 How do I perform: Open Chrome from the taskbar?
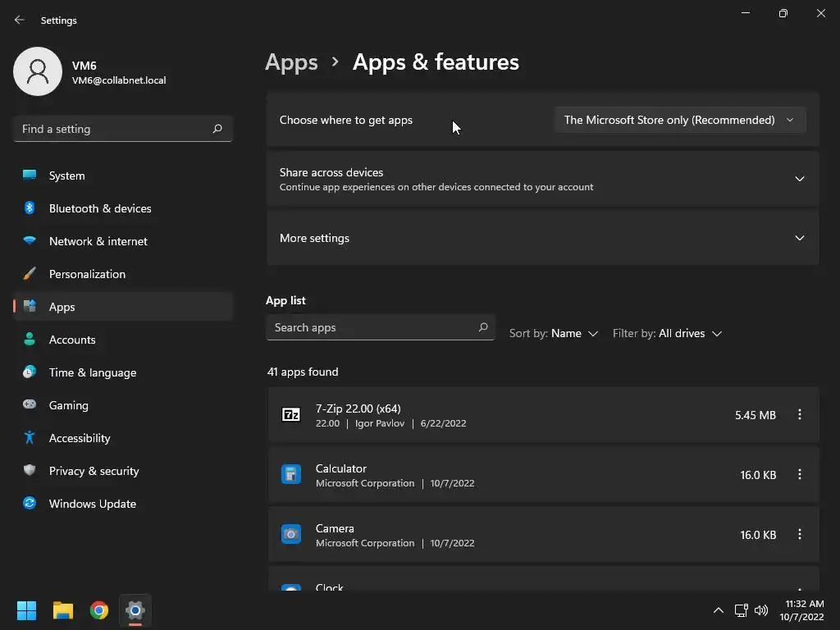[99, 610]
